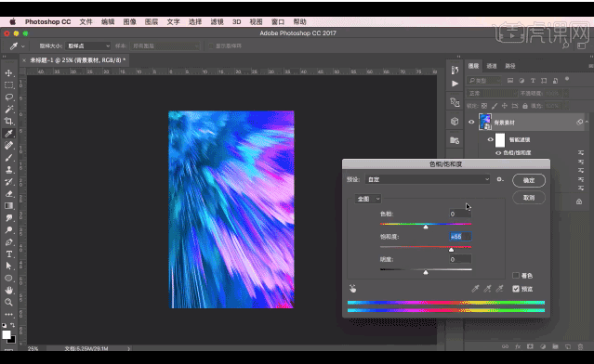The width and height of the screenshot is (594, 364).
Task: Select the Eraser tool
Action: [8, 194]
